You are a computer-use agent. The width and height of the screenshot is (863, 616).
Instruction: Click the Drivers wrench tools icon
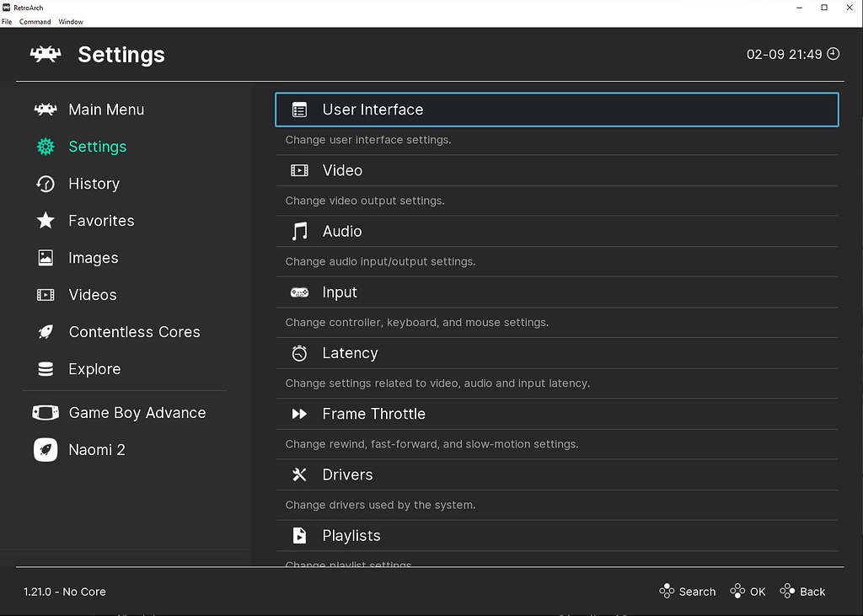(299, 474)
